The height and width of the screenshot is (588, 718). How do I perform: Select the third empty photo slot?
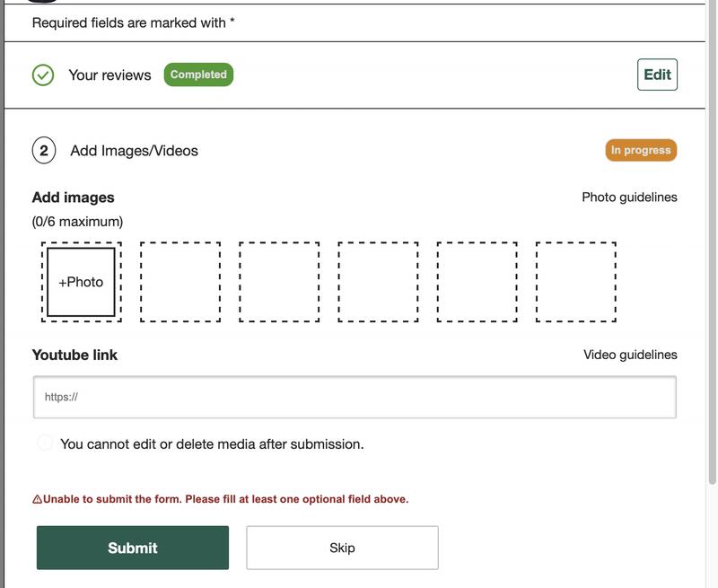278,279
